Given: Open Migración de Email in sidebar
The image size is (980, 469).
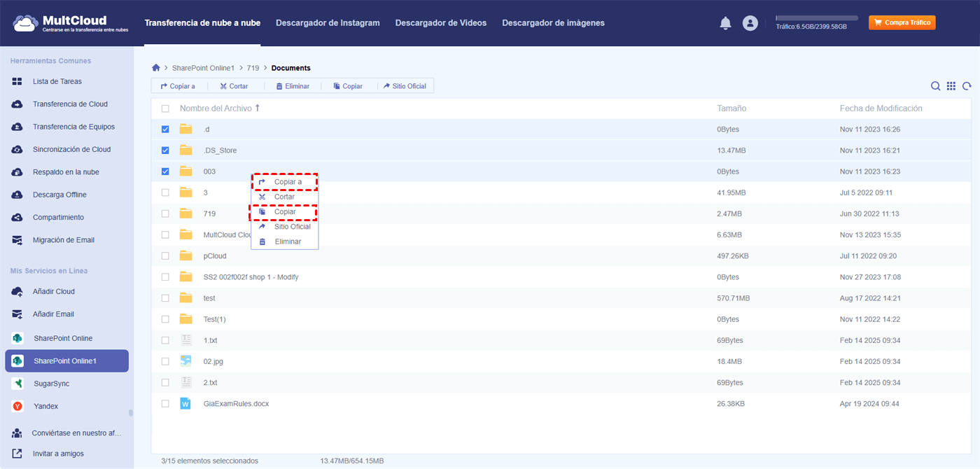Looking at the screenshot, I should 63,240.
